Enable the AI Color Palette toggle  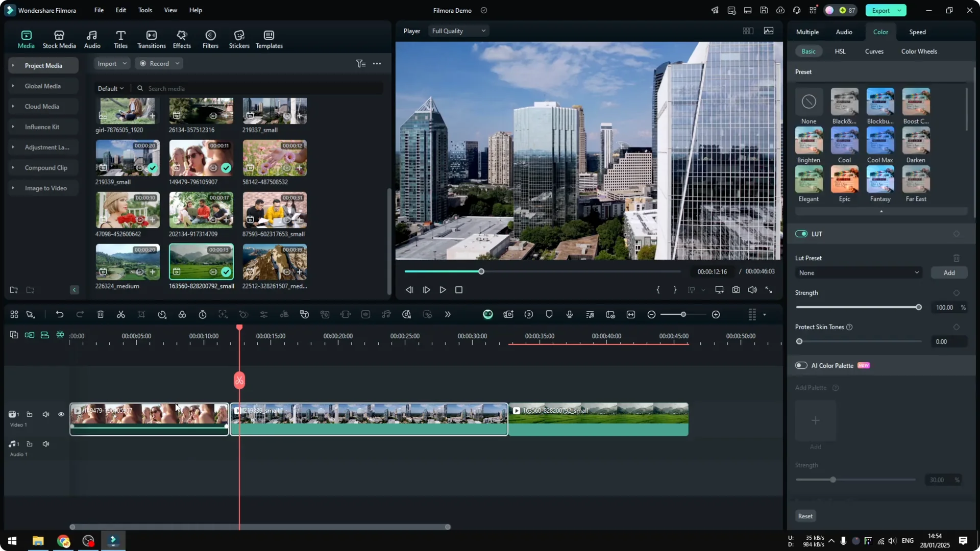(801, 365)
